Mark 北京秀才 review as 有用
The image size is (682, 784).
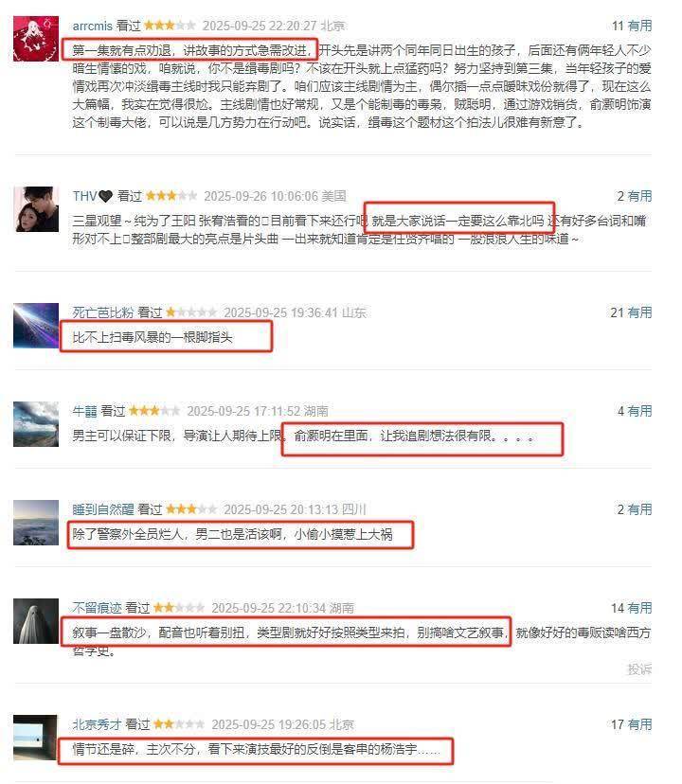639,724
